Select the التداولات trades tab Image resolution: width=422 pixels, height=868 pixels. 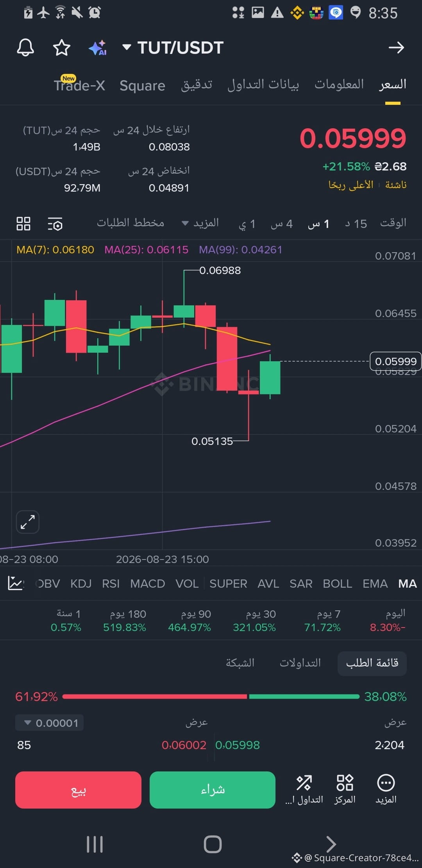click(300, 663)
